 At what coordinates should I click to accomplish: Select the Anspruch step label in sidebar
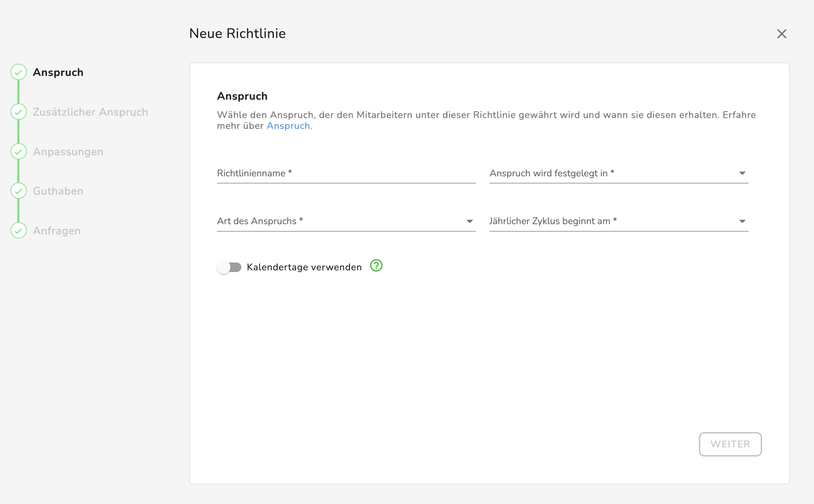pyautogui.click(x=58, y=72)
